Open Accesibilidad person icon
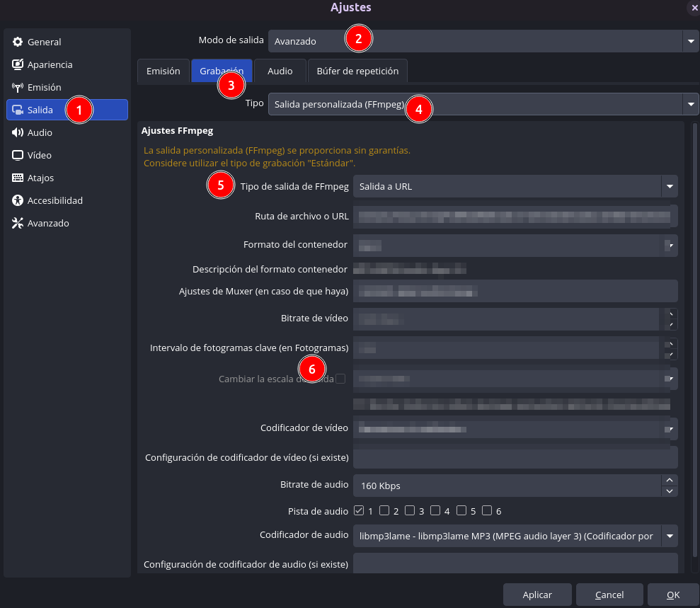The height and width of the screenshot is (608, 700). tap(18, 200)
